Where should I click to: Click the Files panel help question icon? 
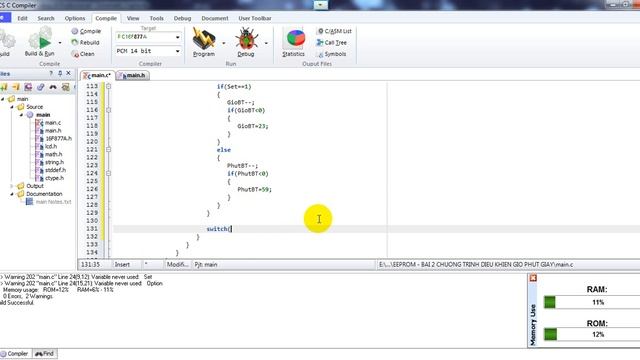click(x=51, y=73)
